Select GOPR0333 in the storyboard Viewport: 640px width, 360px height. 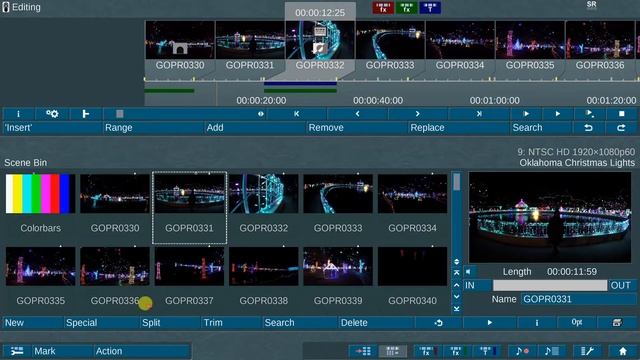click(x=390, y=46)
